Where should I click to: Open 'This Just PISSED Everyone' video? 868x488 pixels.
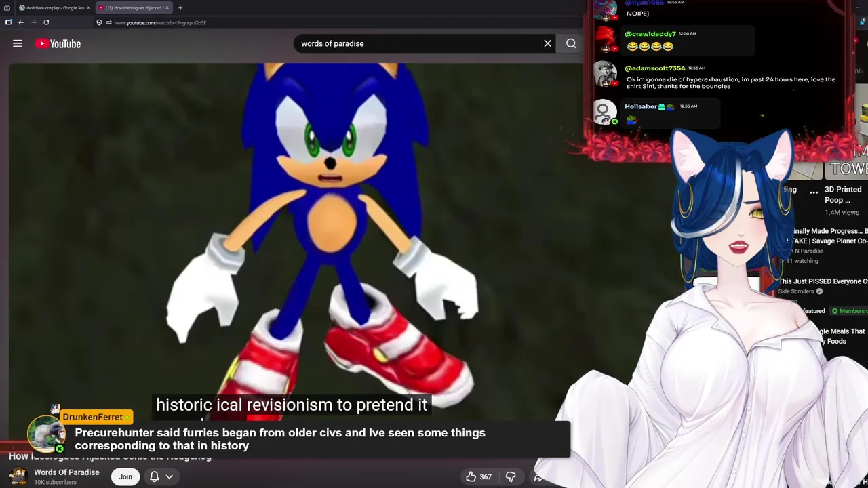tap(823, 281)
